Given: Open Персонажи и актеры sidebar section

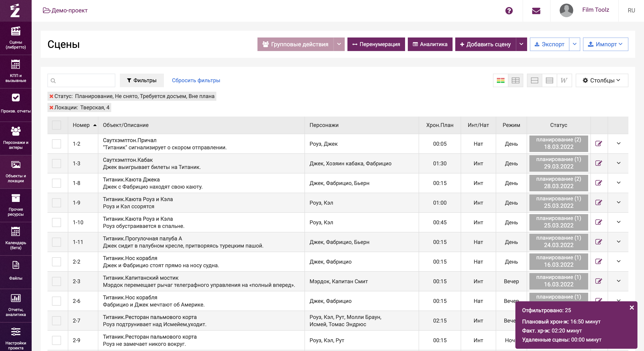Looking at the screenshot, I should pos(16,138).
